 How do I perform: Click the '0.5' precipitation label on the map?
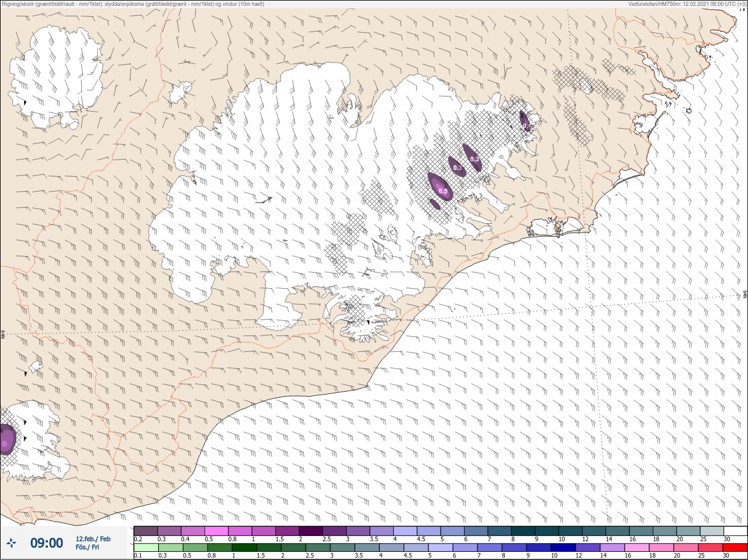click(x=443, y=191)
